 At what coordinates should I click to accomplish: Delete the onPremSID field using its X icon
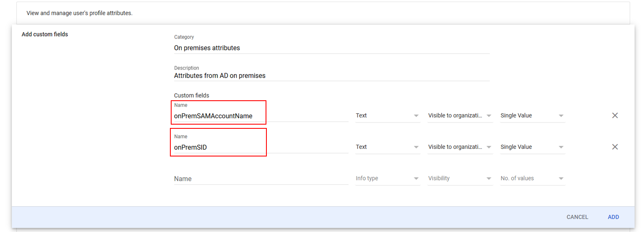615,147
